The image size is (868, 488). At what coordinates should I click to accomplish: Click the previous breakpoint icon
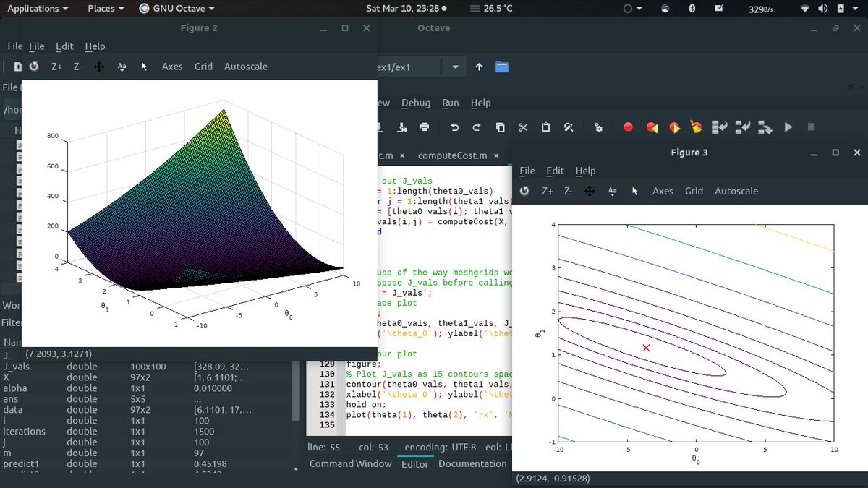pyautogui.click(x=652, y=127)
